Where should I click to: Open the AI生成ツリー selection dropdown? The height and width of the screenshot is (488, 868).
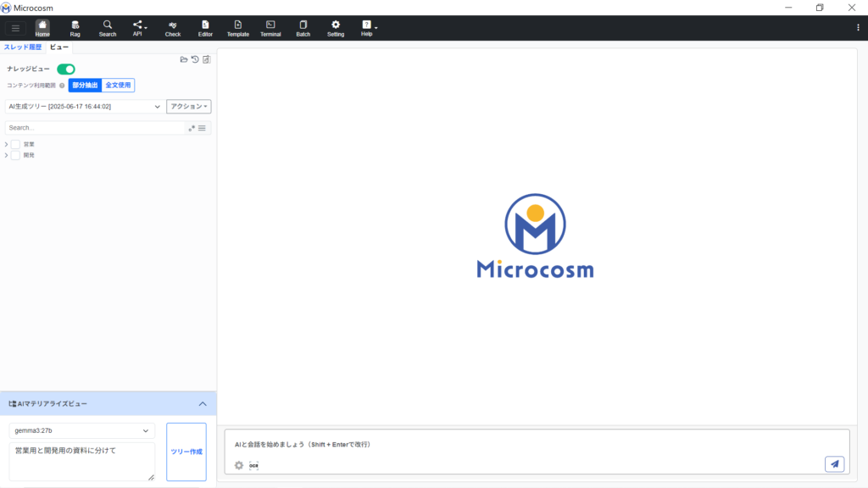pos(84,106)
